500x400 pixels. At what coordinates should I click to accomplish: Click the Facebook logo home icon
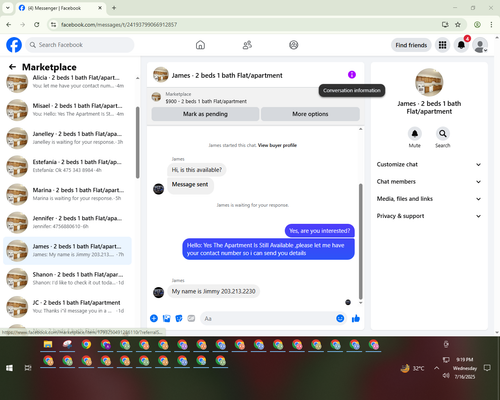tap(14, 45)
